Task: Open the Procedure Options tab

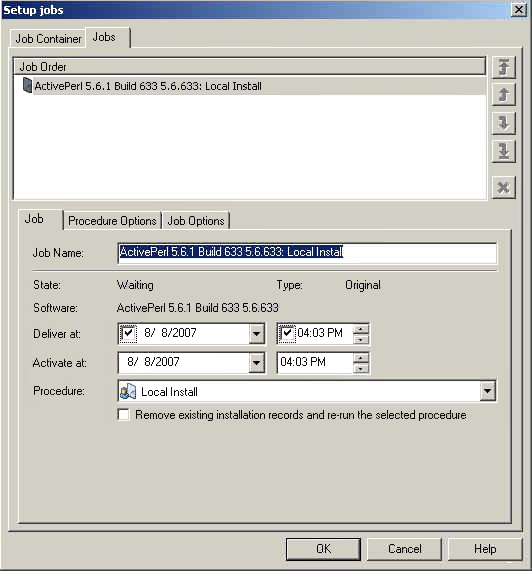Action: coord(112,221)
